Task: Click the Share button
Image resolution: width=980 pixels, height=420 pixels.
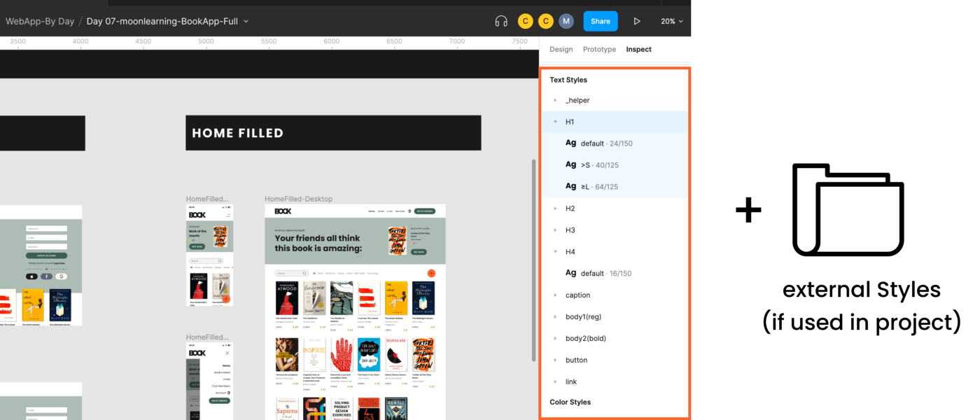Action: (601, 21)
